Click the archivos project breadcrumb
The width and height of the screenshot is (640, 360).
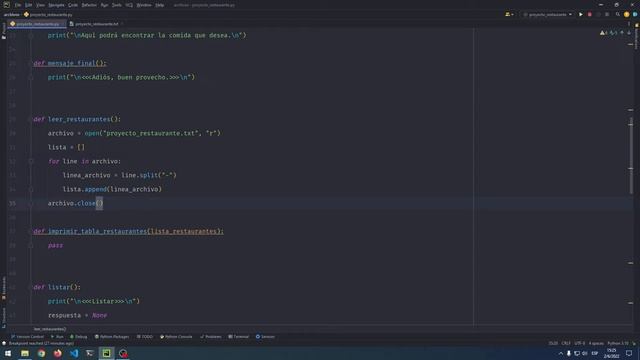[x=11, y=15]
